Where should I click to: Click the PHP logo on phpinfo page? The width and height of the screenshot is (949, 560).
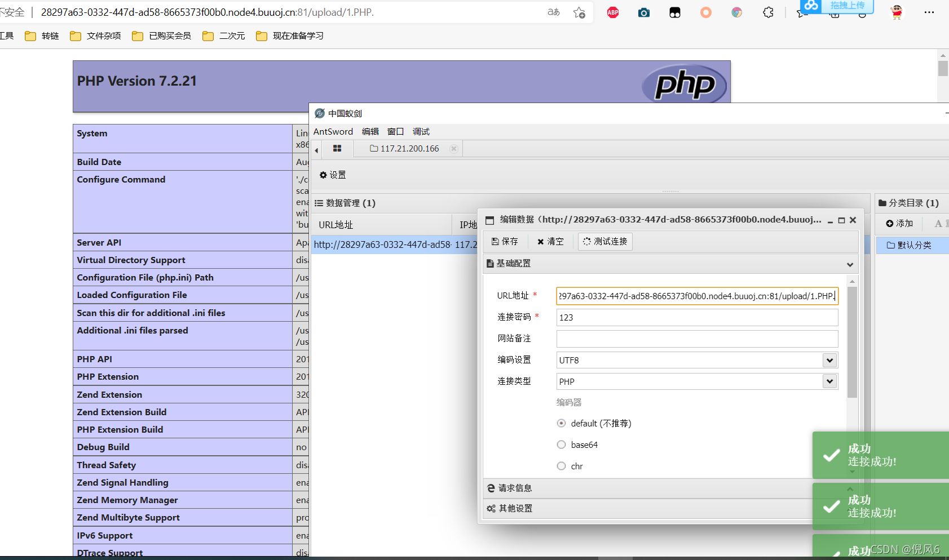pos(685,85)
